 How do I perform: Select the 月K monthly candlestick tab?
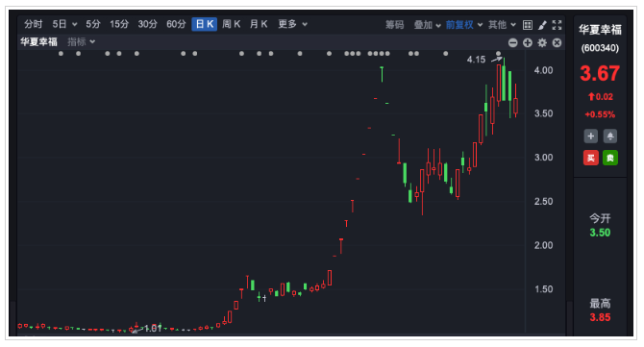pyautogui.click(x=259, y=24)
